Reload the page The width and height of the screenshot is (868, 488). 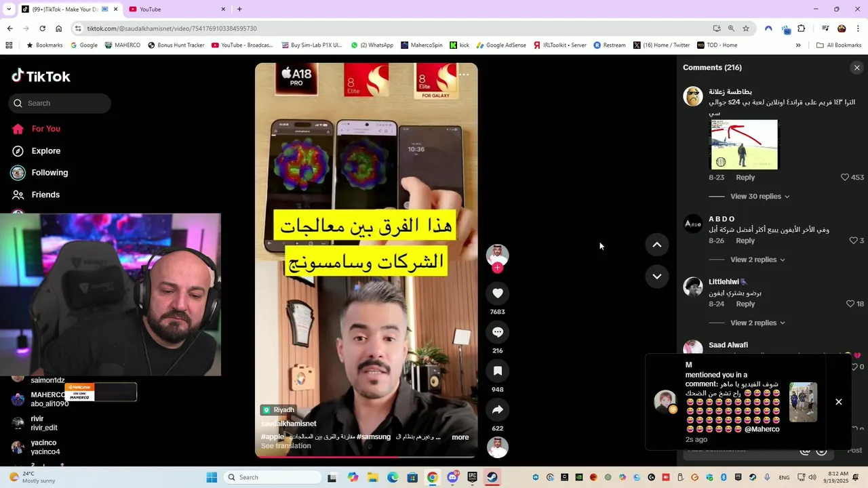(x=42, y=28)
